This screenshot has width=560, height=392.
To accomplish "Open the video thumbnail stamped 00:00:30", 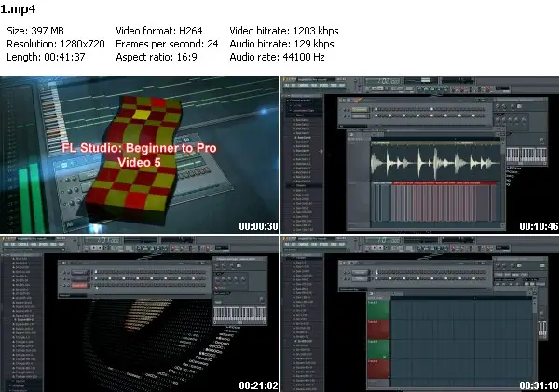I will 139,155.
